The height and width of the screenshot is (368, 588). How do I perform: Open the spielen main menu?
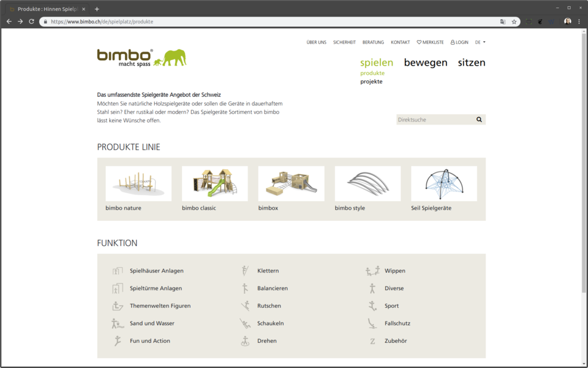pos(377,63)
